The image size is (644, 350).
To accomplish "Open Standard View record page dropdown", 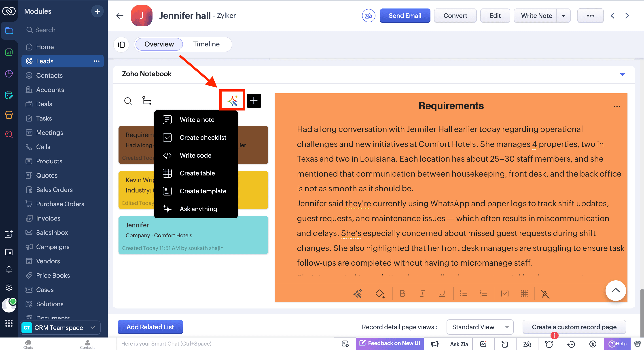I will point(480,327).
